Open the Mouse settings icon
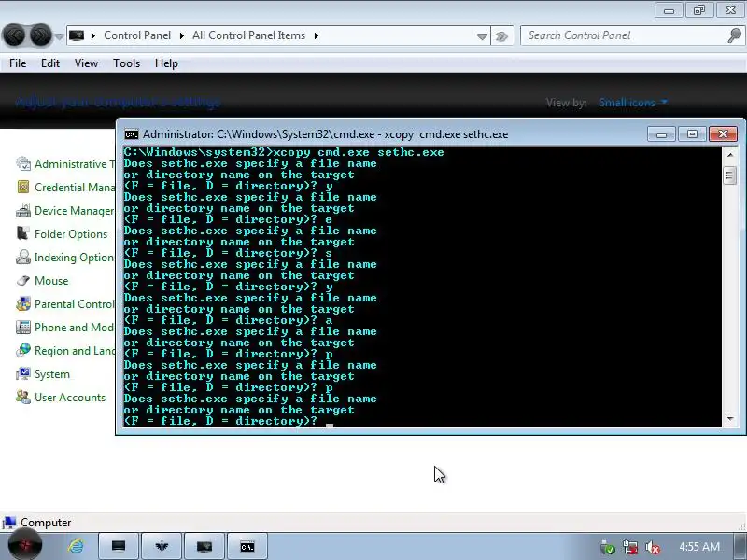 [x=22, y=281]
